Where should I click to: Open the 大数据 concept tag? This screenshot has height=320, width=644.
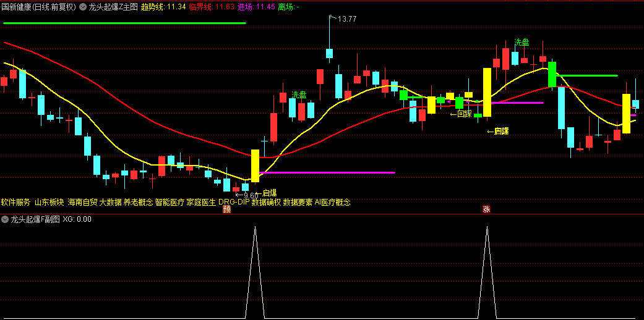point(111,202)
